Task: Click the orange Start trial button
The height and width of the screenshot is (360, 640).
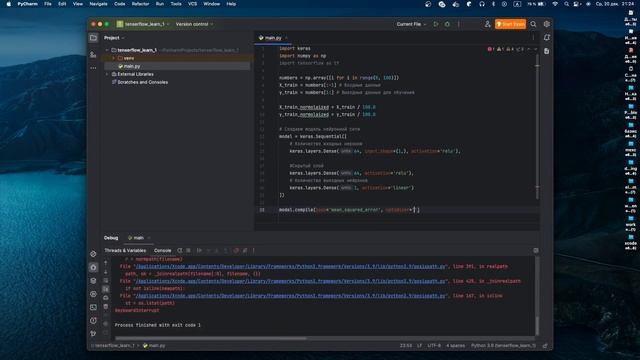Action: (x=510, y=24)
